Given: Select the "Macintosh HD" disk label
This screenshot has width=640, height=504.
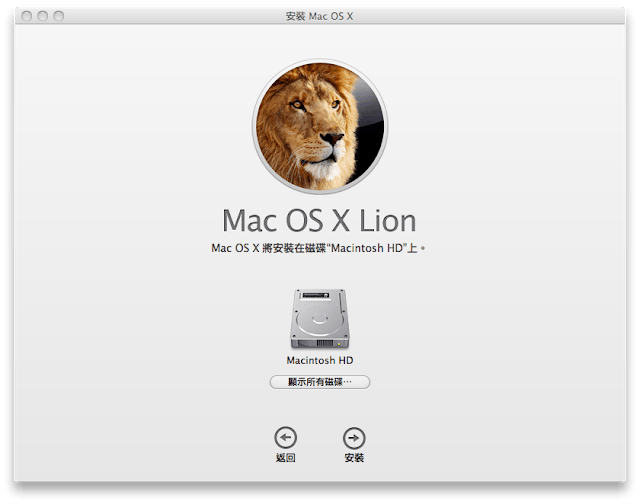Looking at the screenshot, I should 320,360.
